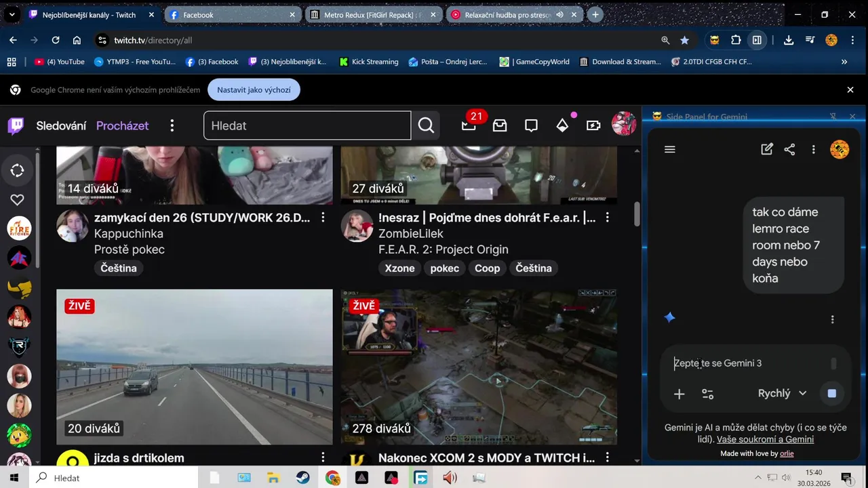Open Fire Kitchen channel in sidebar
The height and width of the screenshot is (488, 868).
[19, 228]
